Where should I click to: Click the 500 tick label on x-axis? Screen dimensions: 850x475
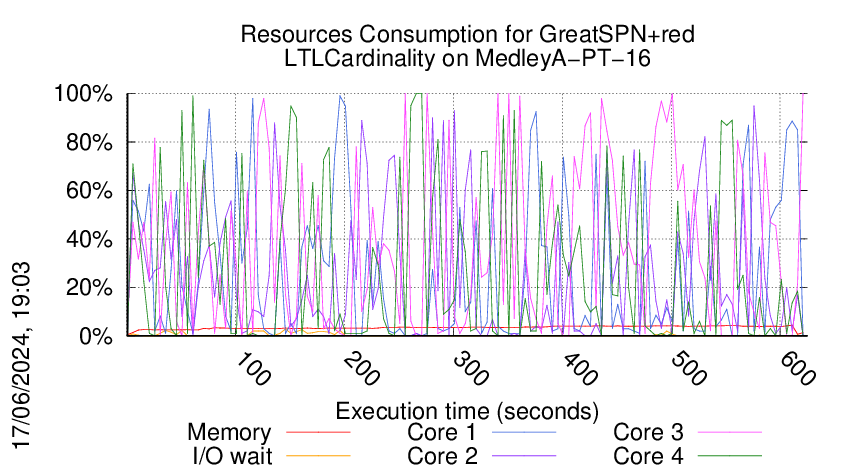(x=688, y=369)
